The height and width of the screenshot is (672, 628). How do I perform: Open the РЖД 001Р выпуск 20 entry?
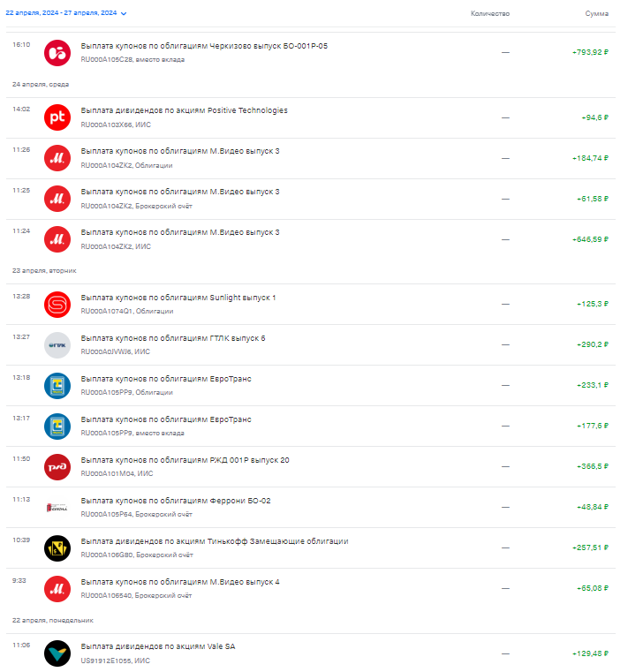point(311,467)
